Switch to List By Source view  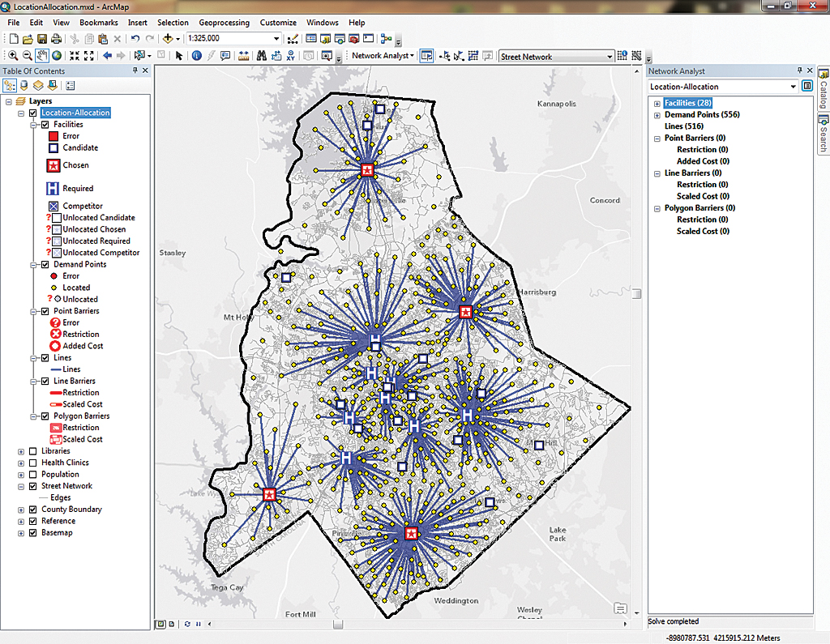tap(23, 85)
